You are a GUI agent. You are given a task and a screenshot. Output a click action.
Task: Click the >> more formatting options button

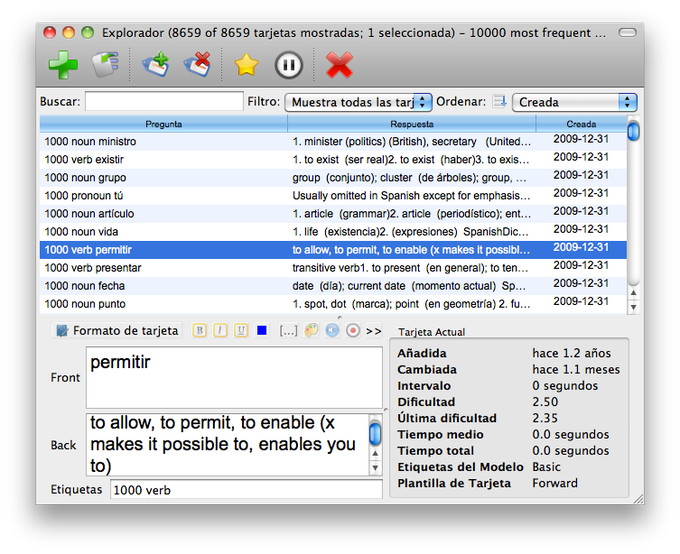(x=373, y=331)
